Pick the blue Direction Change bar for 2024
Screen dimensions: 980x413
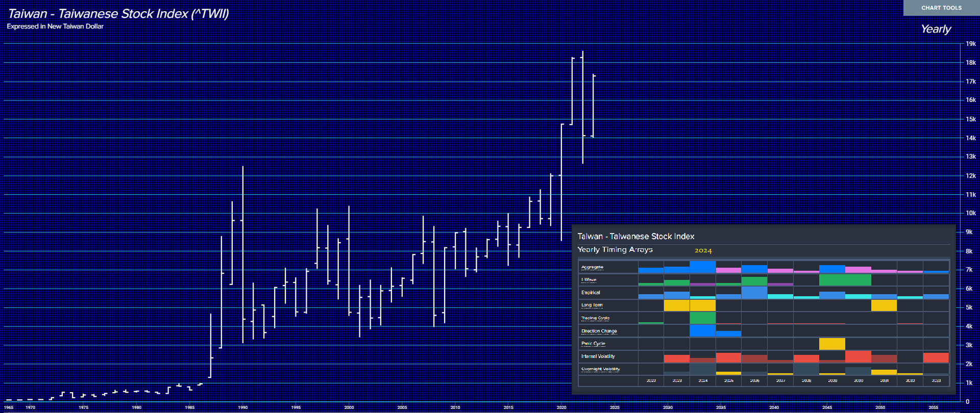[703, 331]
